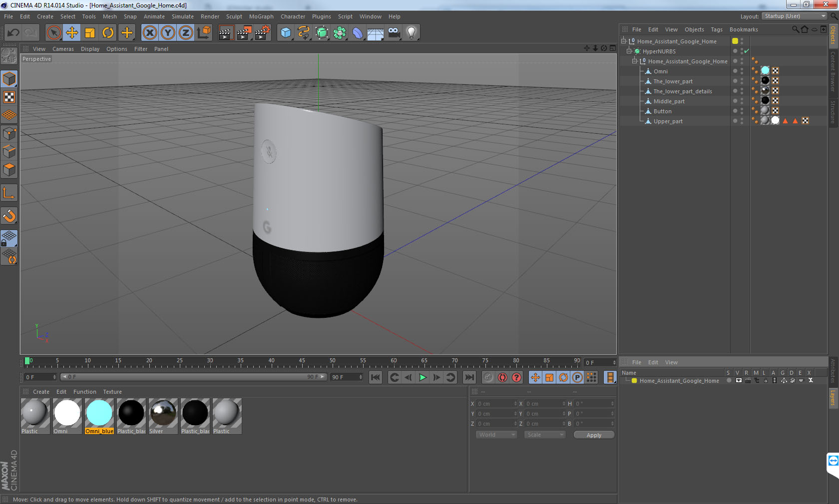
Task: Open viewport Filter menu
Action: point(141,49)
